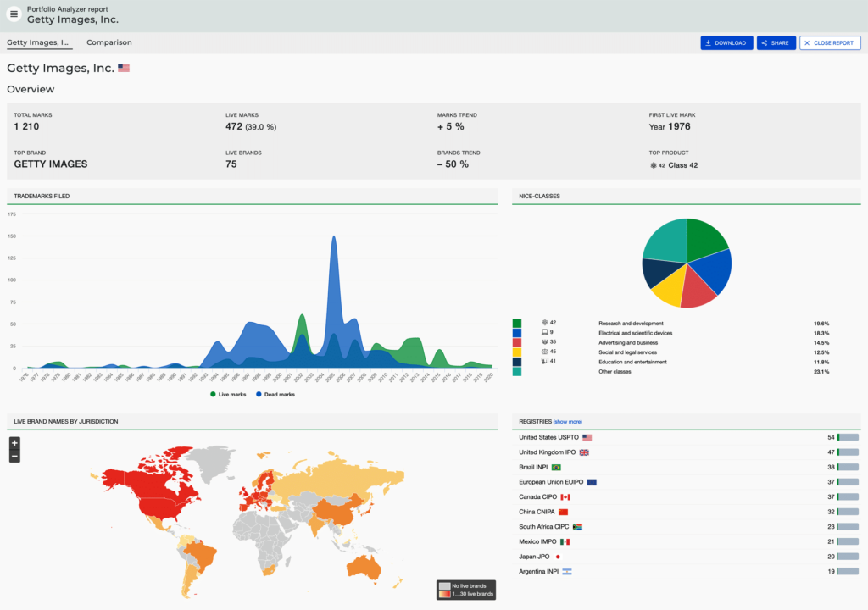The width and height of the screenshot is (868, 610).
Task: Open the hamburger menu icon
Action: (14, 14)
